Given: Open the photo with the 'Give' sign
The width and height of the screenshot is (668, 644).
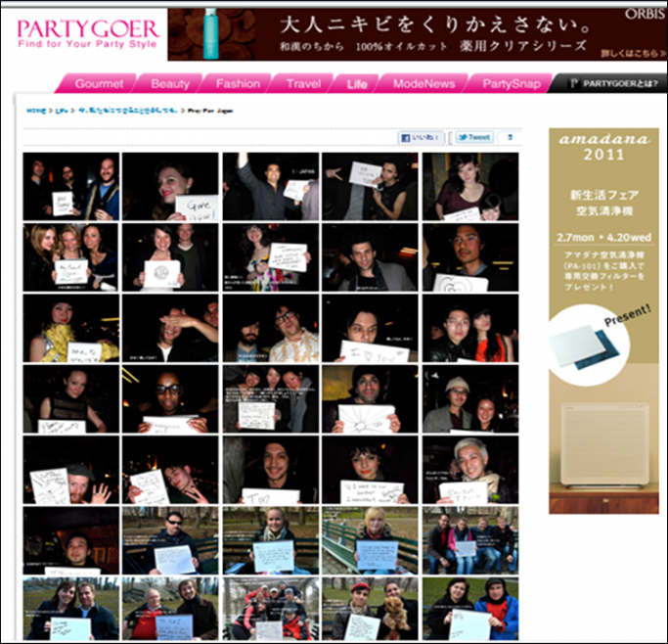Looking at the screenshot, I should pos(170,186).
